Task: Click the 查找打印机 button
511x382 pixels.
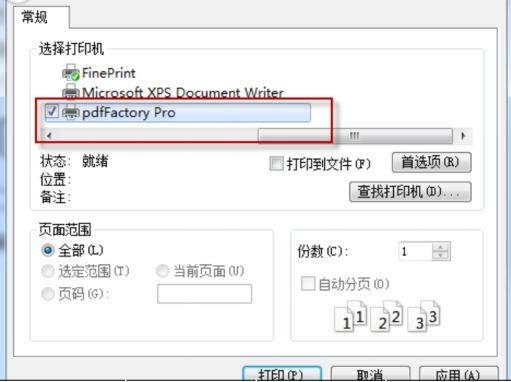Action: click(x=410, y=192)
